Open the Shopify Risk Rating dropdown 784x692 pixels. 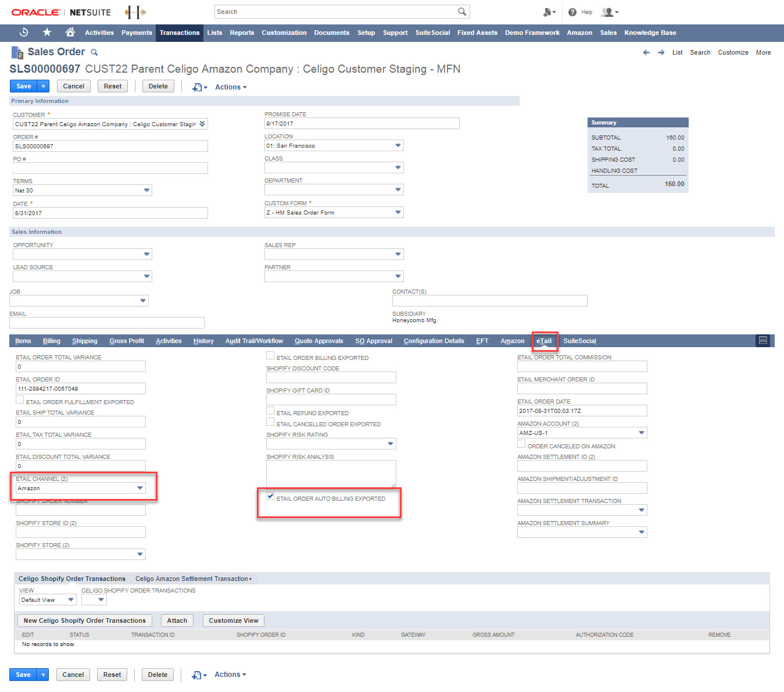point(391,444)
